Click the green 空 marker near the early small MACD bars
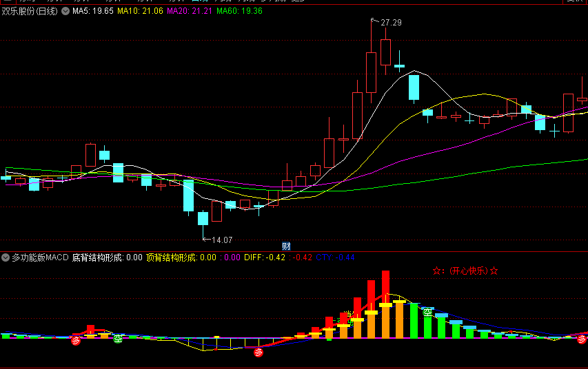The width and height of the screenshot is (588, 369). [x=118, y=339]
